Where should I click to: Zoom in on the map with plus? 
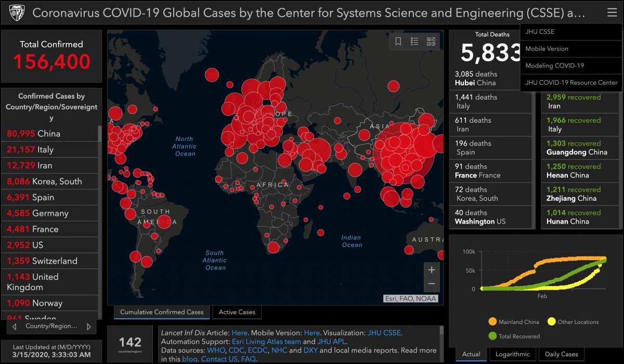tap(431, 270)
